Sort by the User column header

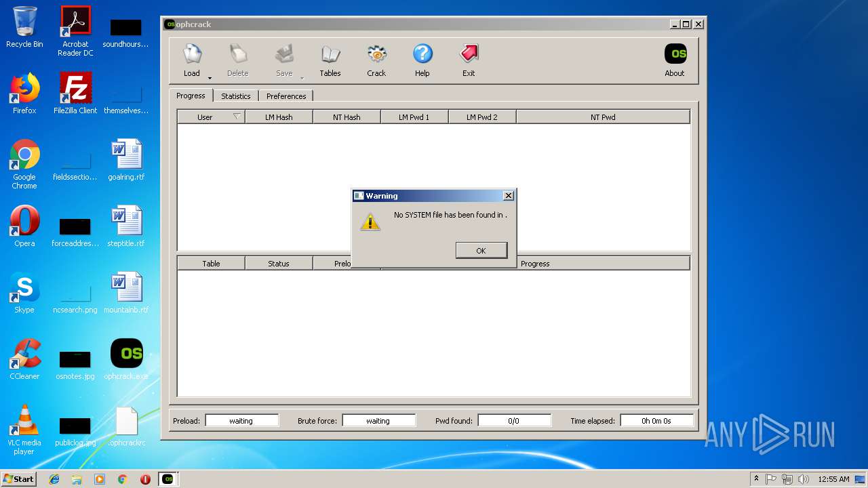(211, 117)
